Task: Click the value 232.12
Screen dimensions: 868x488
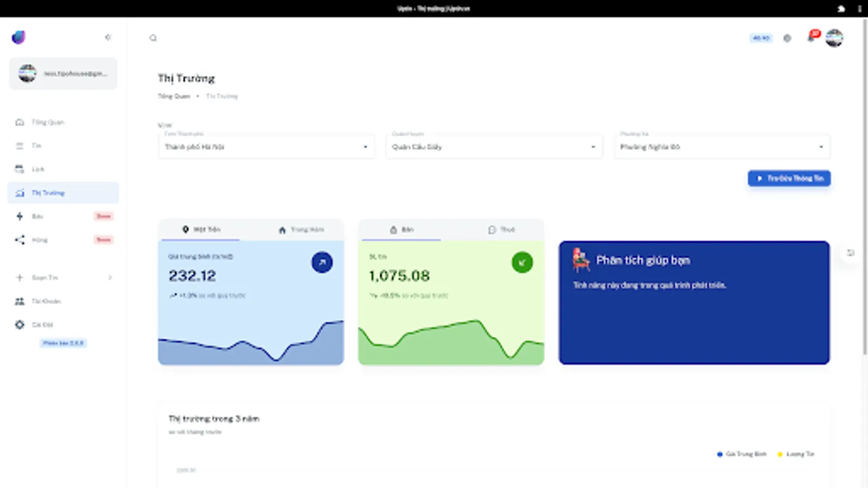Action: click(x=192, y=276)
